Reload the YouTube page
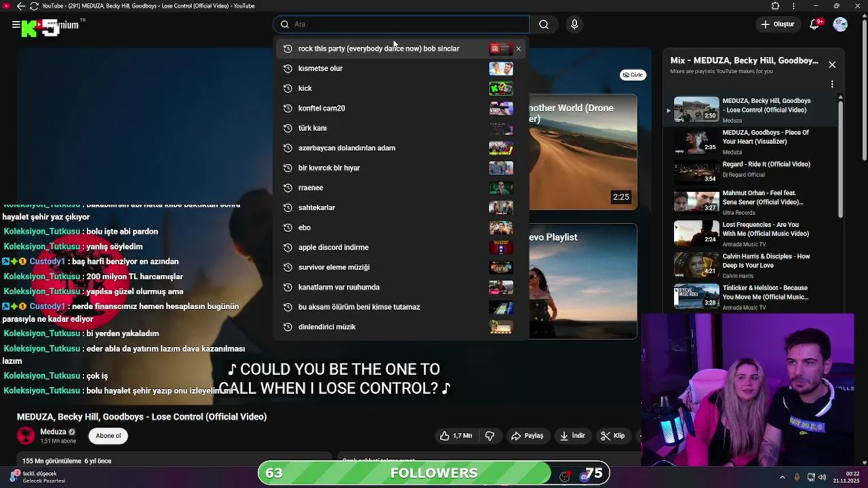This screenshot has height=488, width=868. tap(34, 6)
